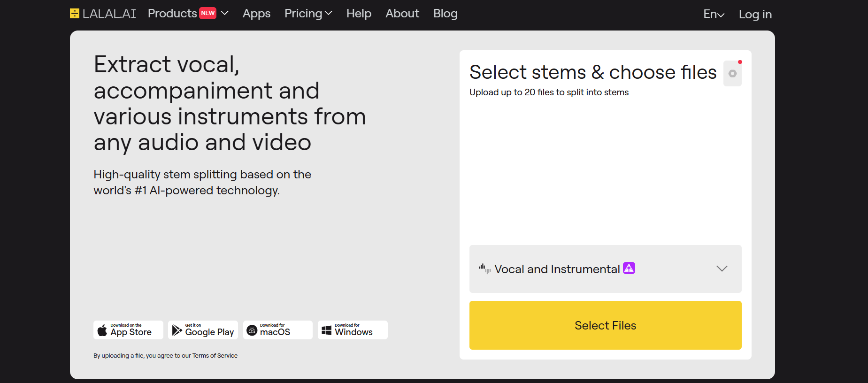Click the LALAL.AI yellow logo icon
The width and height of the screenshot is (868, 383).
[x=75, y=14]
